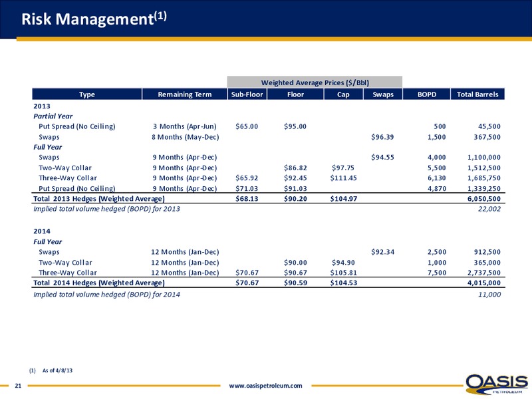Click the Oasis Petroleum logo
Image resolution: width=532 pixels, height=399 pixels.
(x=497, y=384)
